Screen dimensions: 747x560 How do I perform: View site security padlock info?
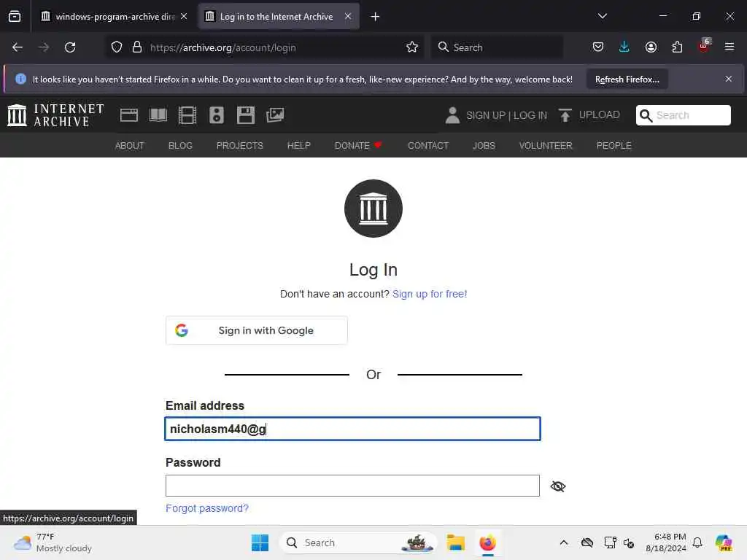click(137, 47)
